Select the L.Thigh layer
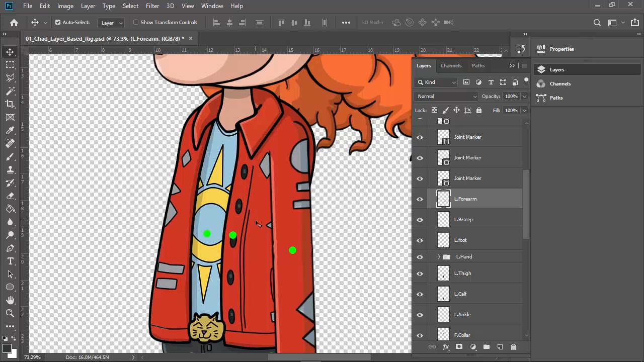 (x=462, y=274)
